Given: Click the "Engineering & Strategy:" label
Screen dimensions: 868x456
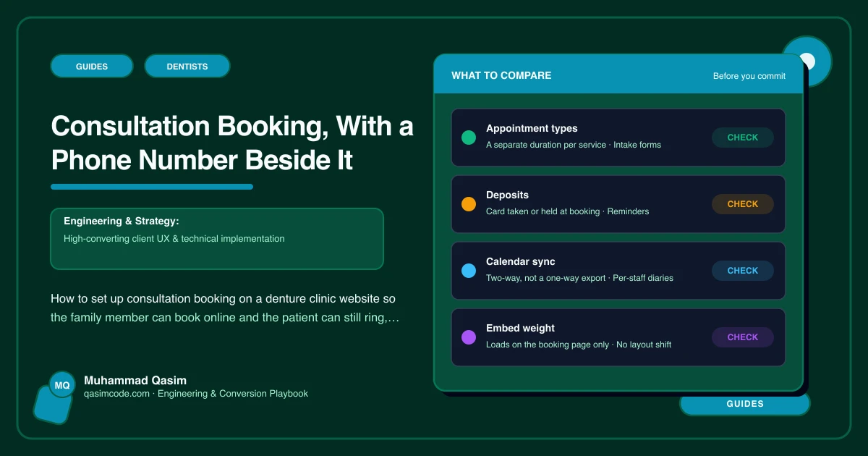Looking at the screenshot, I should (122, 221).
